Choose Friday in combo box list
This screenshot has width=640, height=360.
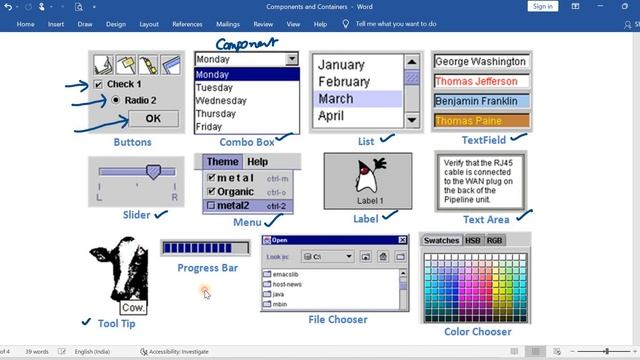point(247,127)
